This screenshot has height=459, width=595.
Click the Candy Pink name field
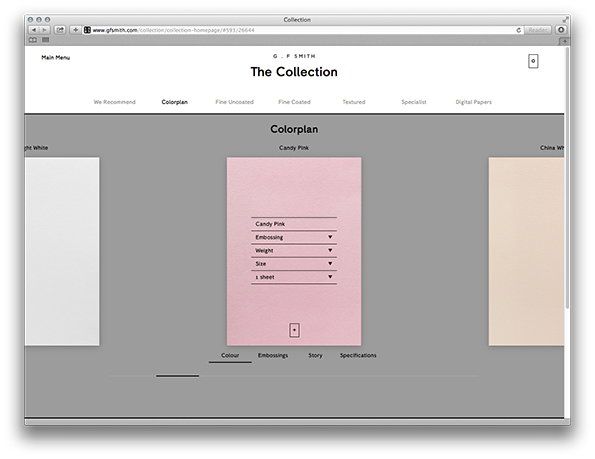pos(294,224)
